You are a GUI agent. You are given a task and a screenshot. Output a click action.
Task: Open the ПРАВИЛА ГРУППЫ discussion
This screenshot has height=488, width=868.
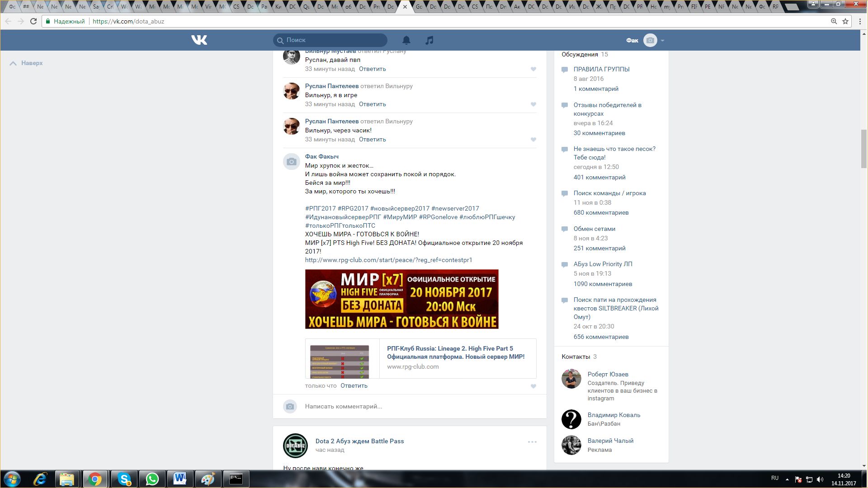click(x=602, y=70)
